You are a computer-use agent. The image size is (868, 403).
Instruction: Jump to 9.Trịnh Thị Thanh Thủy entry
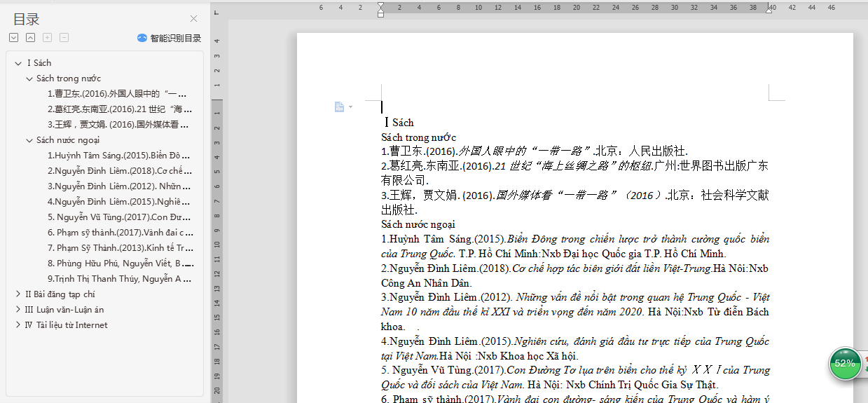point(120,279)
